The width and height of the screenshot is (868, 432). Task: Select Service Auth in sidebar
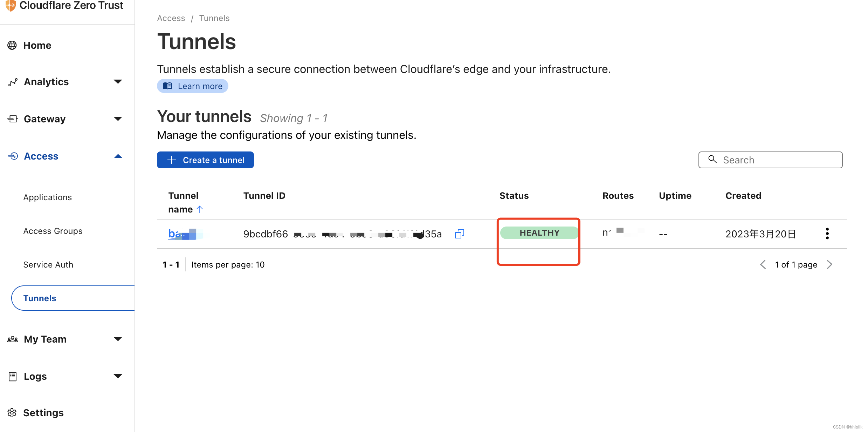[x=48, y=265]
